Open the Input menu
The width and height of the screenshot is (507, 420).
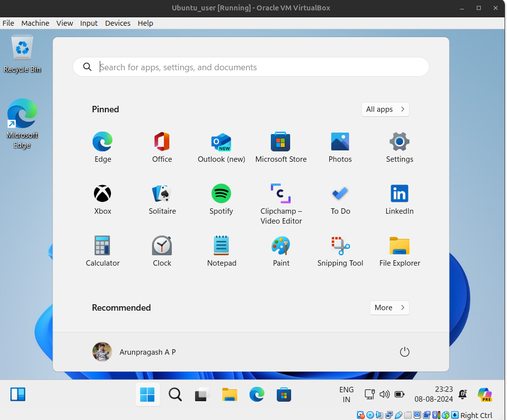(89, 23)
